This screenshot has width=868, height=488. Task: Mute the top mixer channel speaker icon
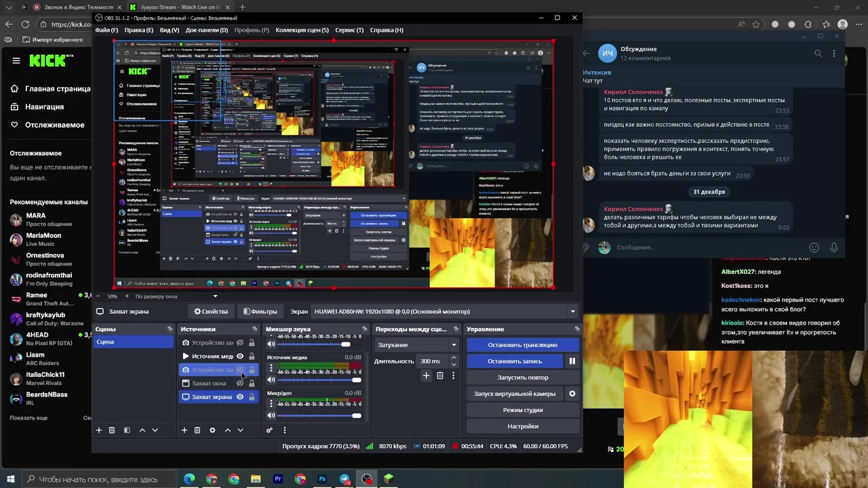[x=271, y=344]
